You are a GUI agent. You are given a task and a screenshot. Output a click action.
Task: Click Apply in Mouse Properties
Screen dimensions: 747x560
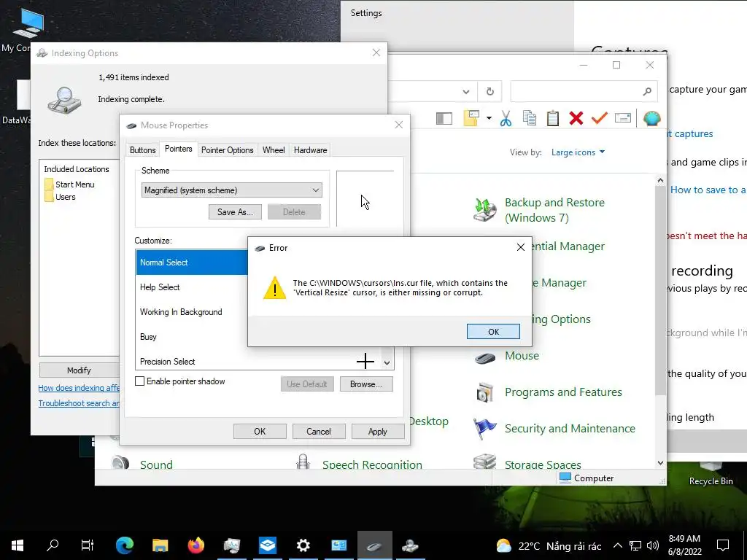[378, 432]
